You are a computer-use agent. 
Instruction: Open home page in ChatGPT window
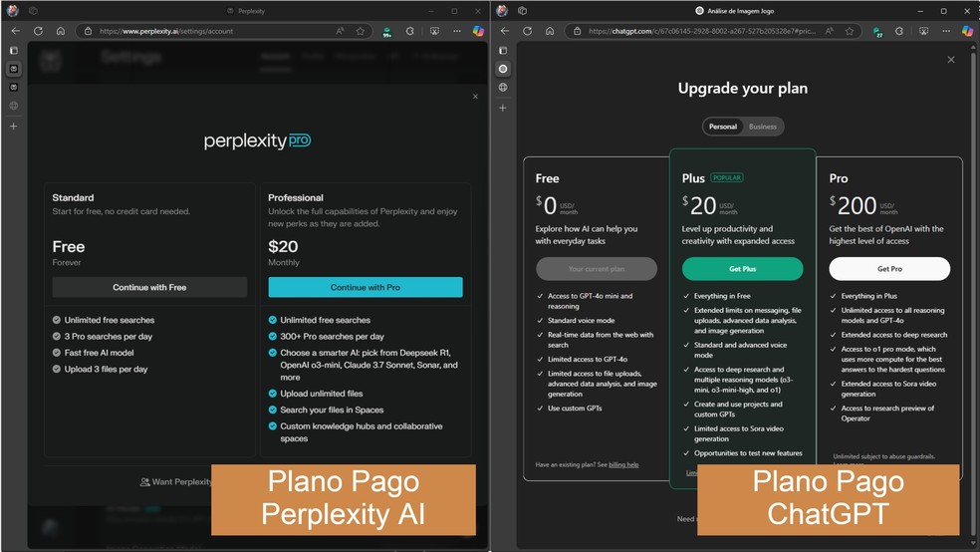(x=550, y=31)
